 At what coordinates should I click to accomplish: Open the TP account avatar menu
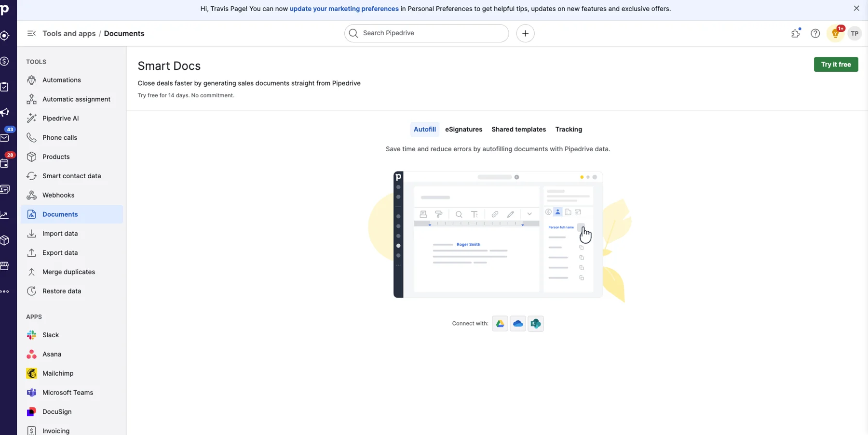[x=854, y=33]
